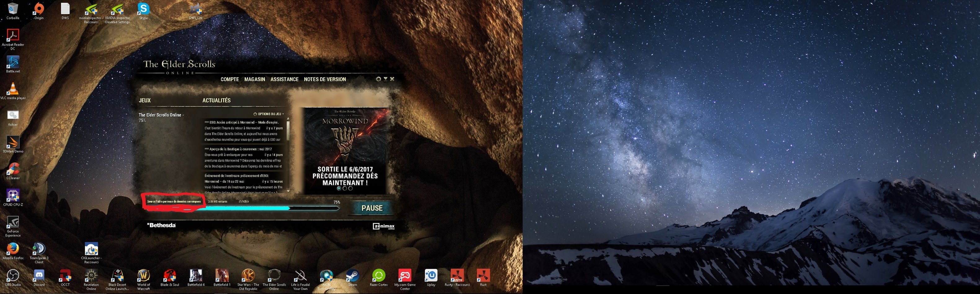Select the Discord desktop icon
980x294 pixels.
[x=39, y=278]
